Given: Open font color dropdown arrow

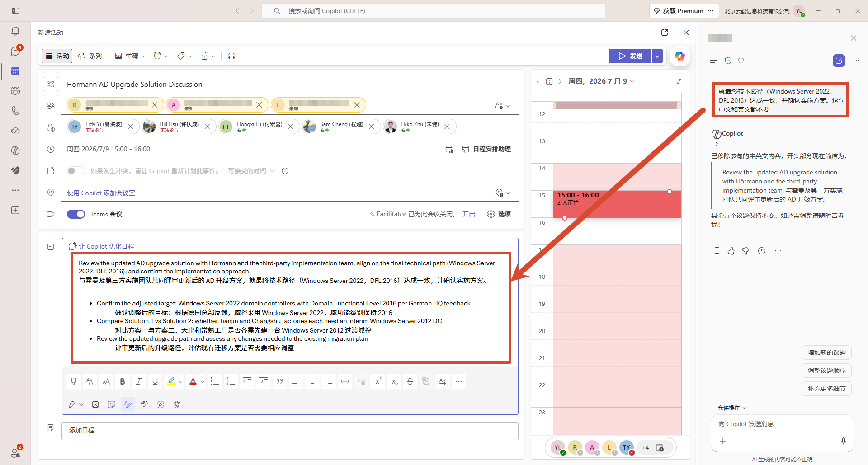Looking at the screenshot, I should pos(202,382).
